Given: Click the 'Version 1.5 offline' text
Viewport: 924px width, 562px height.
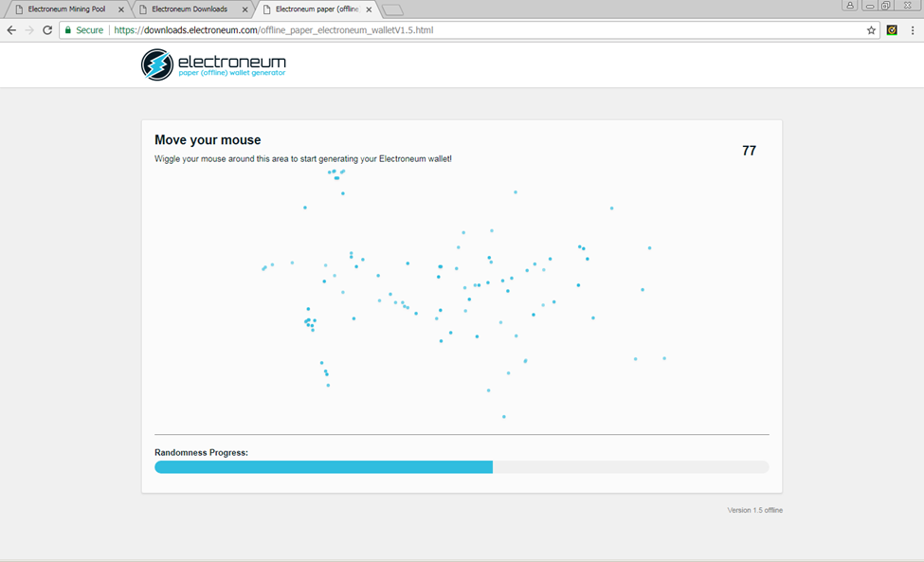Looking at the screenshot, I should [755, 510].
